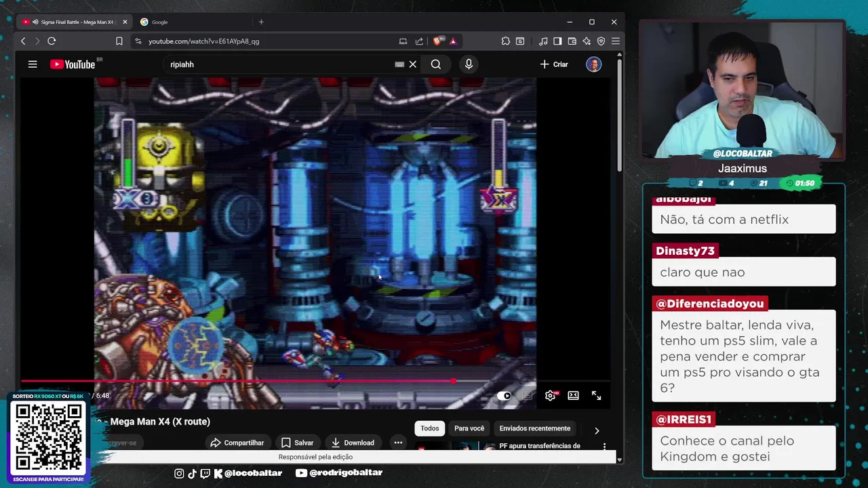Click the Compartilhar share button
868x488 pixels.
coord(237,443)
